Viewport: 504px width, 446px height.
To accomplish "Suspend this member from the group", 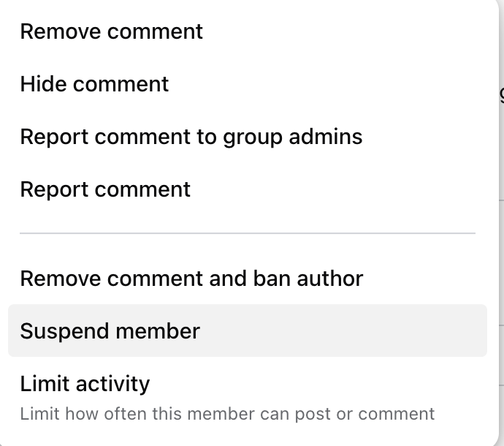I will [110, 331].
